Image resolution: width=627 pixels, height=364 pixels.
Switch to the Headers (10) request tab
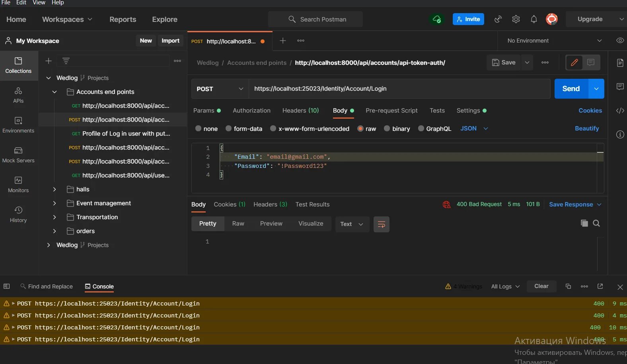300,111
